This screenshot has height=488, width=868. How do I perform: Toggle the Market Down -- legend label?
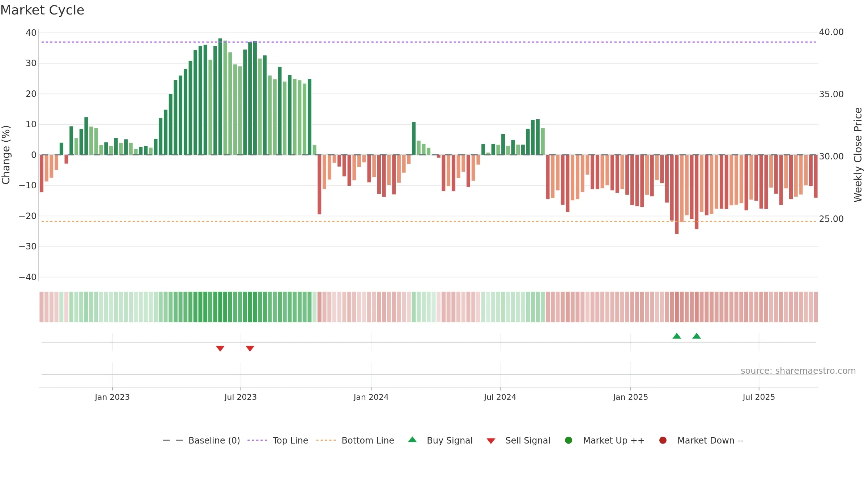710,440
